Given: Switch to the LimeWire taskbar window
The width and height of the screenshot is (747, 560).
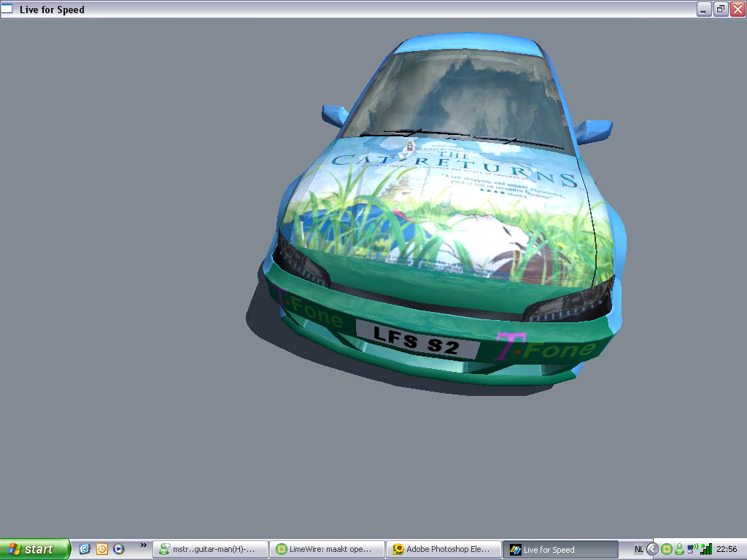Looking at the screenshot, I should (x=327, y=549).
